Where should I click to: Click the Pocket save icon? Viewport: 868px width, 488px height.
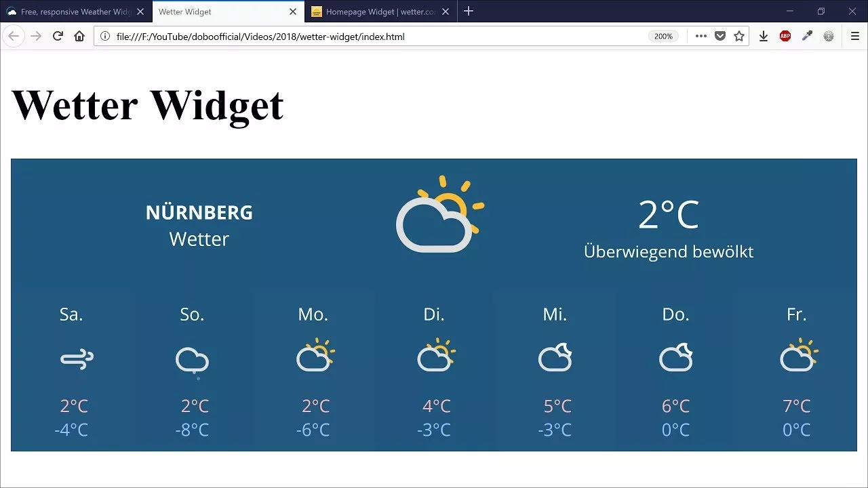point(719,36)
